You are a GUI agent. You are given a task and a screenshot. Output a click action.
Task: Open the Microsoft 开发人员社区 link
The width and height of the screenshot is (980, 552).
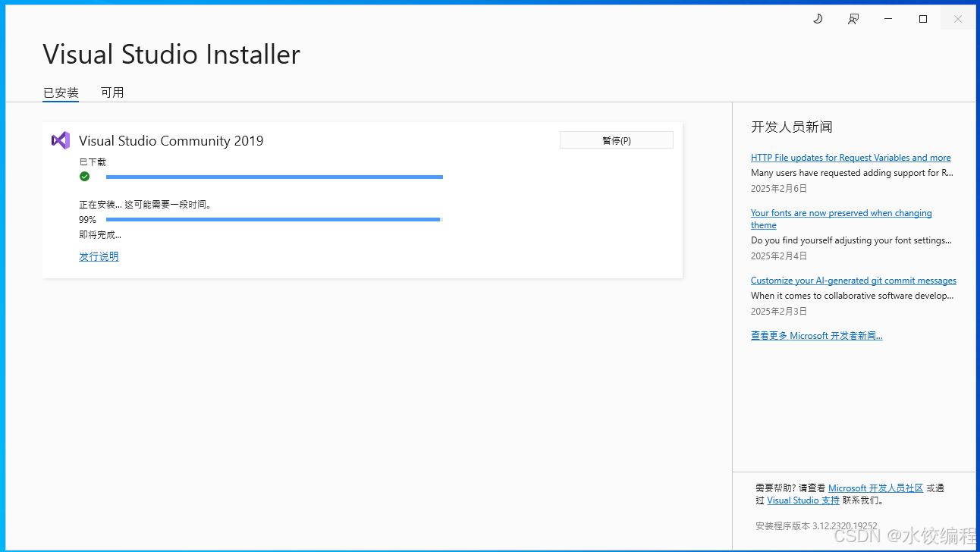coord(875,488)
